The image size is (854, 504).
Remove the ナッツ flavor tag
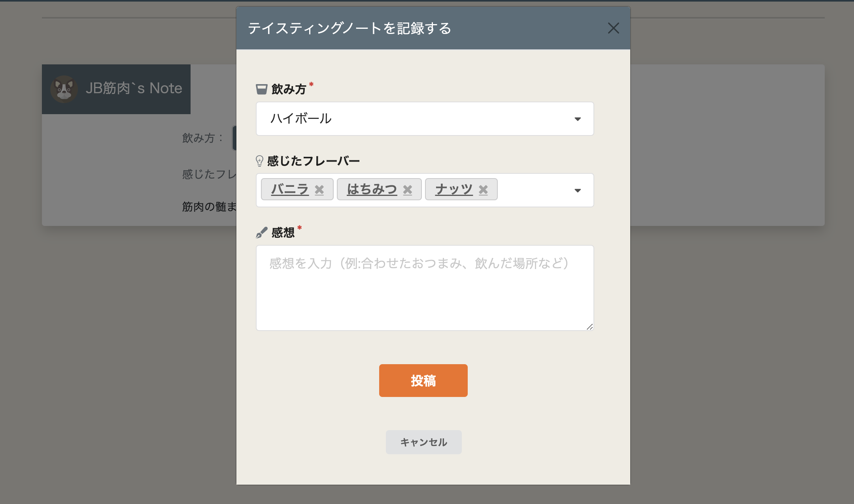click(x=483, y=190)
